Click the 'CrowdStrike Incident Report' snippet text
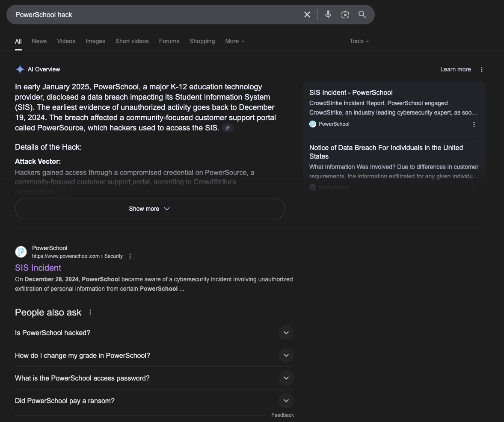The height and width of the screenshot is (422, 504). [347, 103]
